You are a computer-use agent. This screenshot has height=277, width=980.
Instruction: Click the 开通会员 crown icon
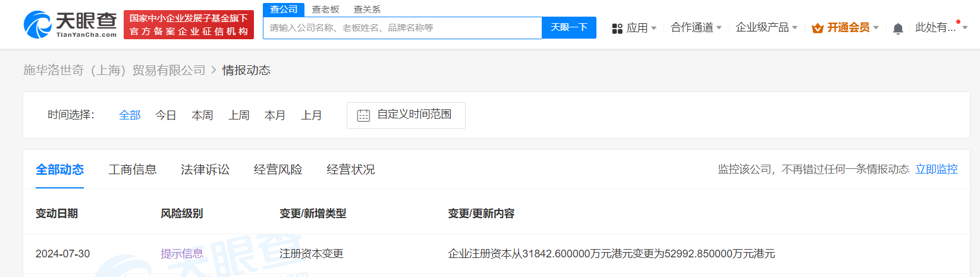point(818,28)
